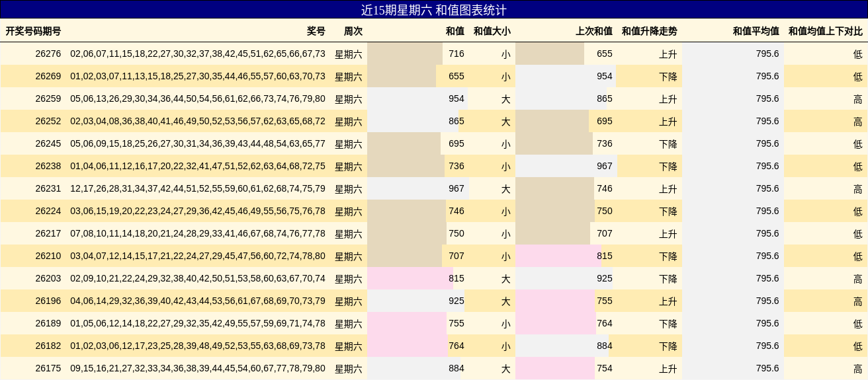Click the 下降 trend cell in row 26269
Viewport: 868px width, 380px height.
[668, 77]
